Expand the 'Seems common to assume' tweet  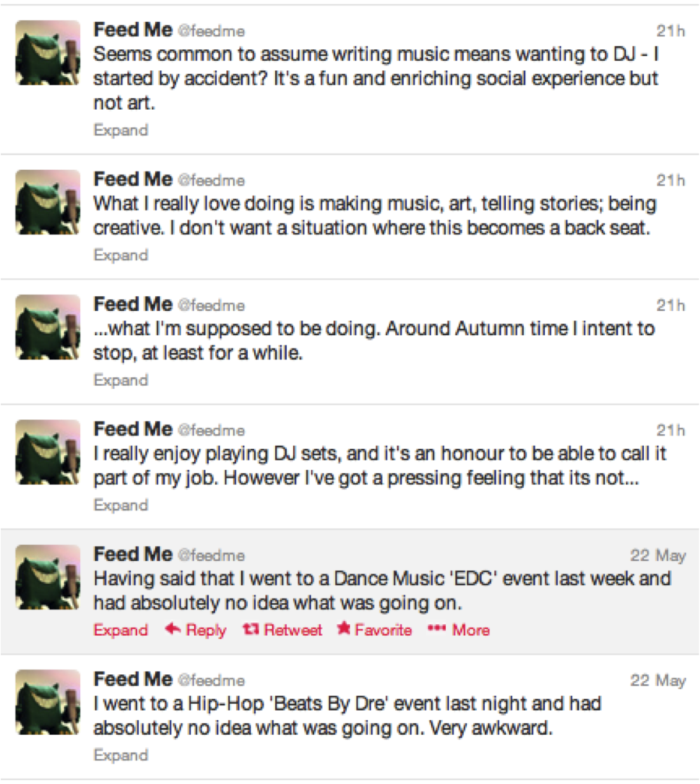121,130
